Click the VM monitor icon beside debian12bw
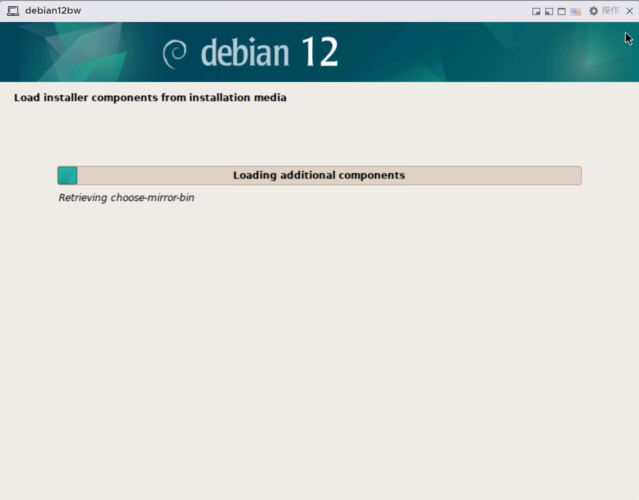The image size is (639, 500). click(x=13, y=10)
